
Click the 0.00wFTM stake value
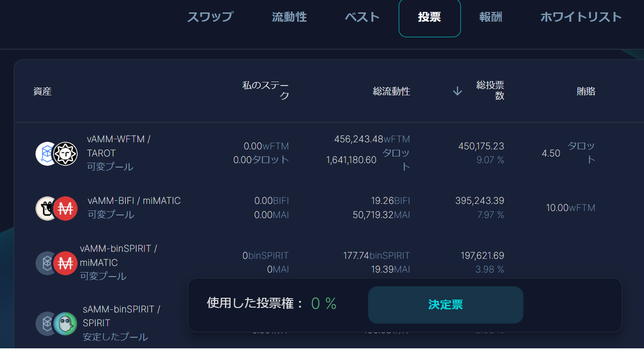266,146
